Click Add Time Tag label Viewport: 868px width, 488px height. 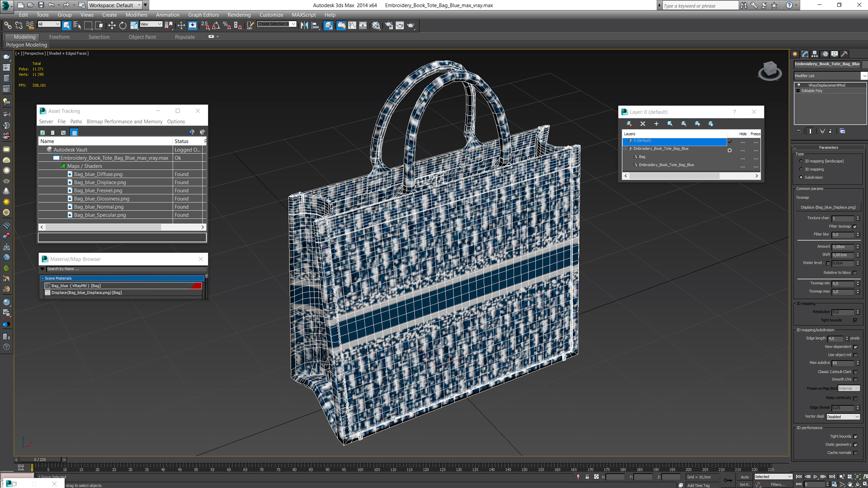coord(698,485)
